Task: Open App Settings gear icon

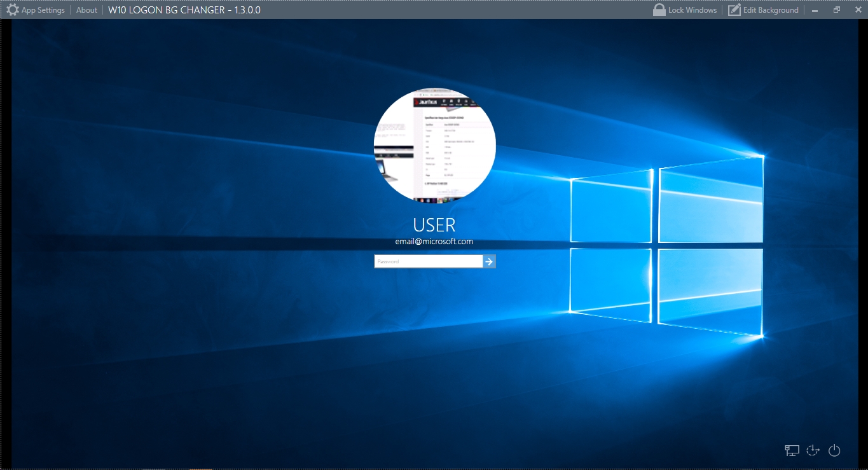Action: point(12,10)
